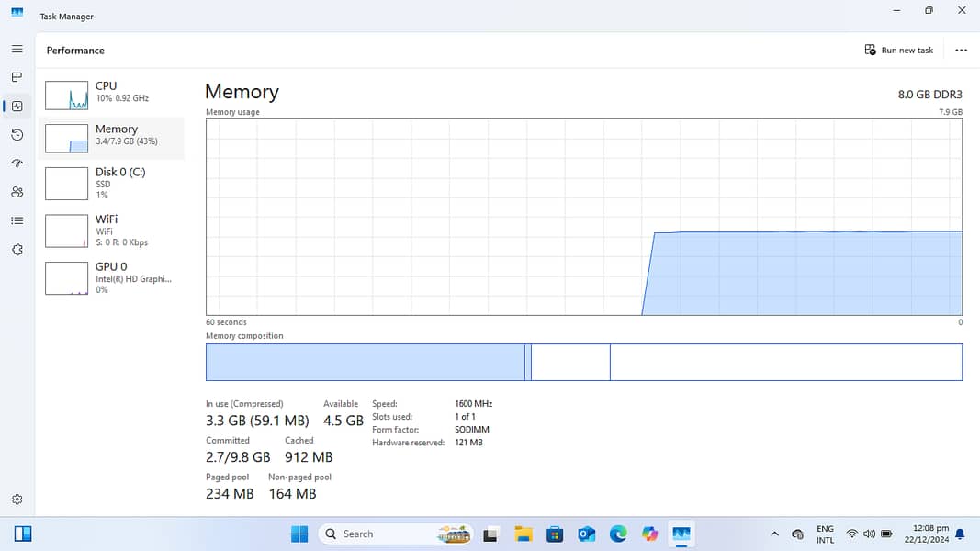Show hidden system tray icons chevron
Screen dimensions: 980x551
click(774, 534)
